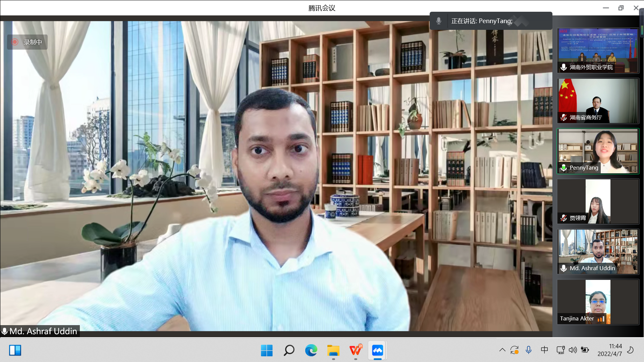Image resolution: width=644 pixels, height=362 pixels.
Task: Click the green volume level meter at right edge
Action: pos(642,23)
